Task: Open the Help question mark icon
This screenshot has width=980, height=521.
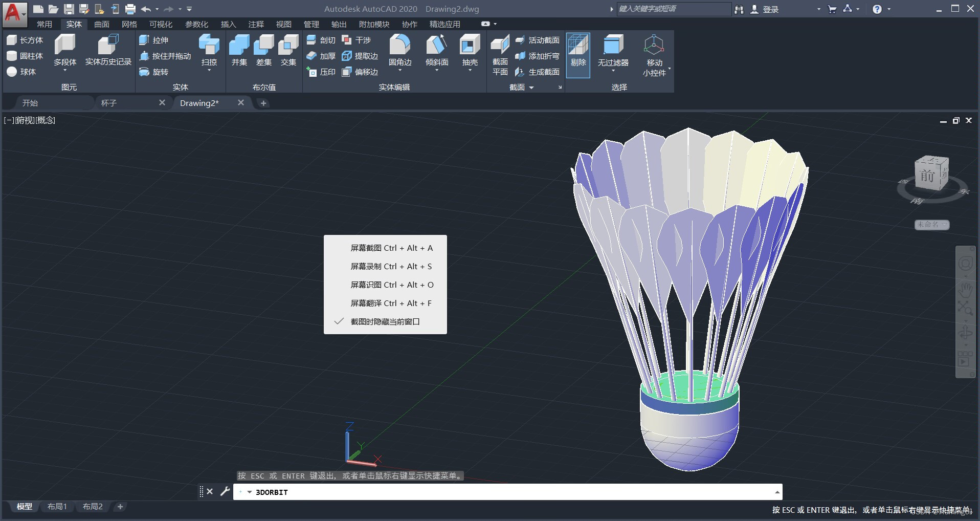Action: pos(877,9)
